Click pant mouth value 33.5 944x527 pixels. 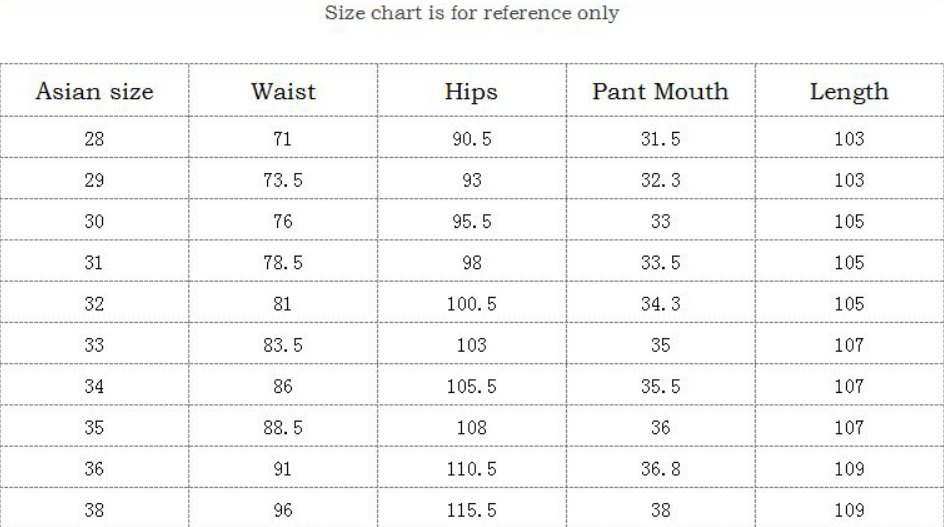660,263
